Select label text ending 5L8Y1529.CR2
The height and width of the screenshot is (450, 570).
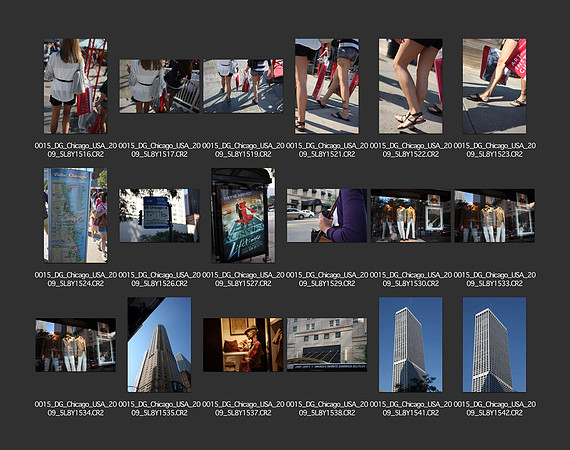coord(327,279)
